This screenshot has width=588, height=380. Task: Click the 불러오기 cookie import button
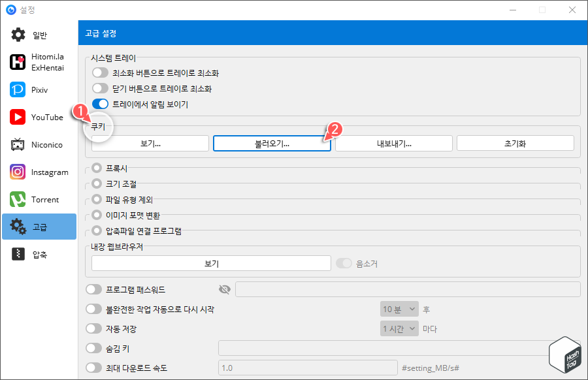[272, 142]
